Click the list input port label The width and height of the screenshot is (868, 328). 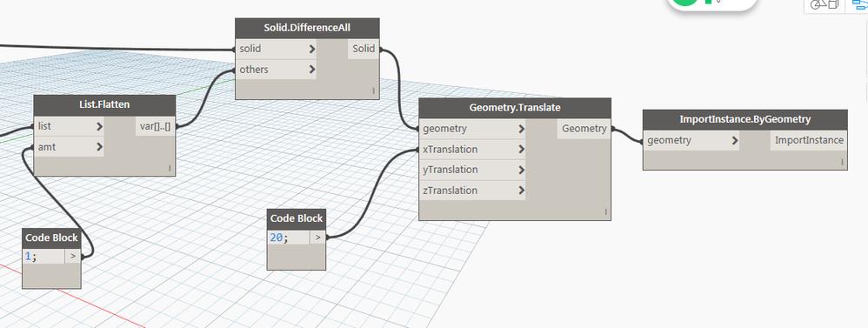pyautogui.click(x=44, y=126)
